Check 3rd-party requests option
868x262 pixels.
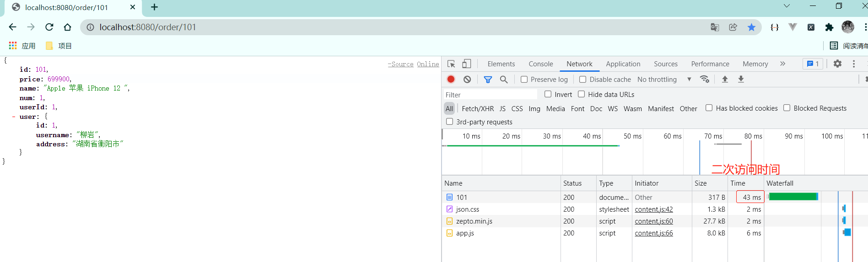coord(449,122)
